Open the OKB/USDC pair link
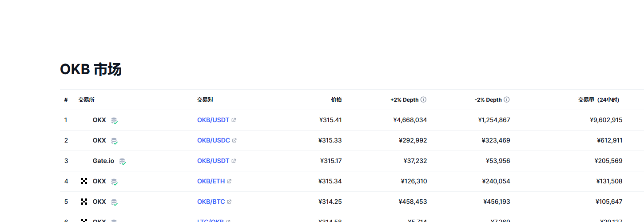The height and width of the screenshot is (222, 644). pyautogui.click(x=214, y=140)
